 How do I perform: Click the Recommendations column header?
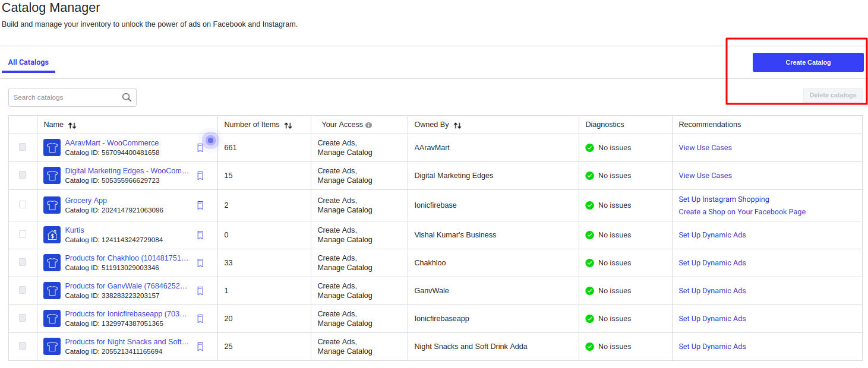[x=710, y=125]
